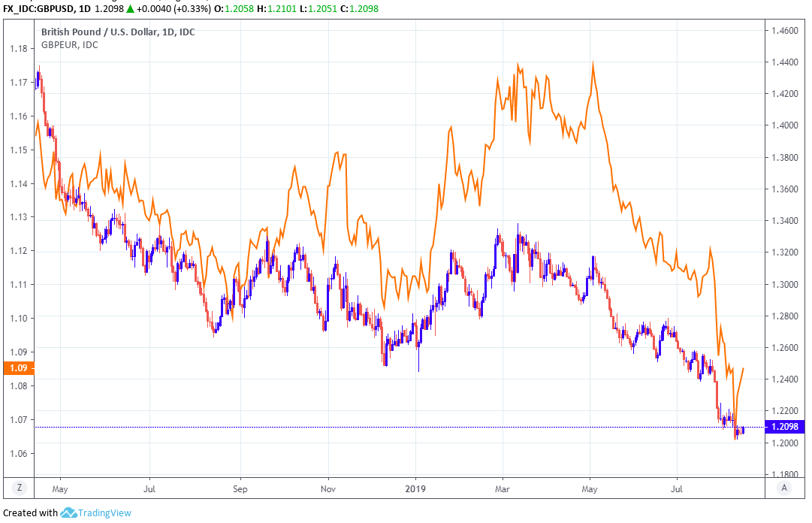Click the Sep label on the time axis

(240, 488)
